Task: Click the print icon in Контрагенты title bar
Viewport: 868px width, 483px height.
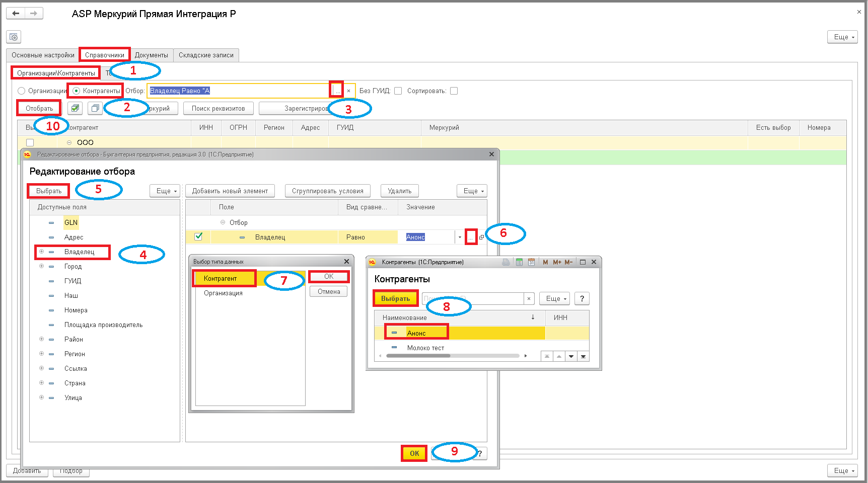Action: tap(506, 262)
